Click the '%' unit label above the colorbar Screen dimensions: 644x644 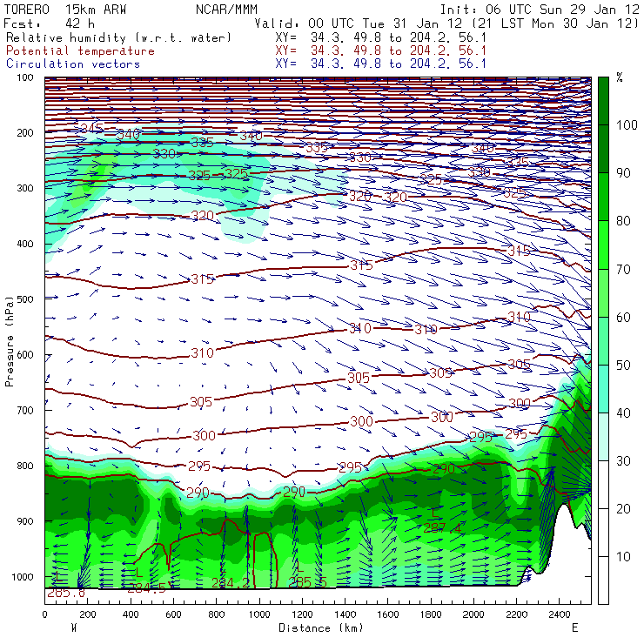[x=620, y=77]
